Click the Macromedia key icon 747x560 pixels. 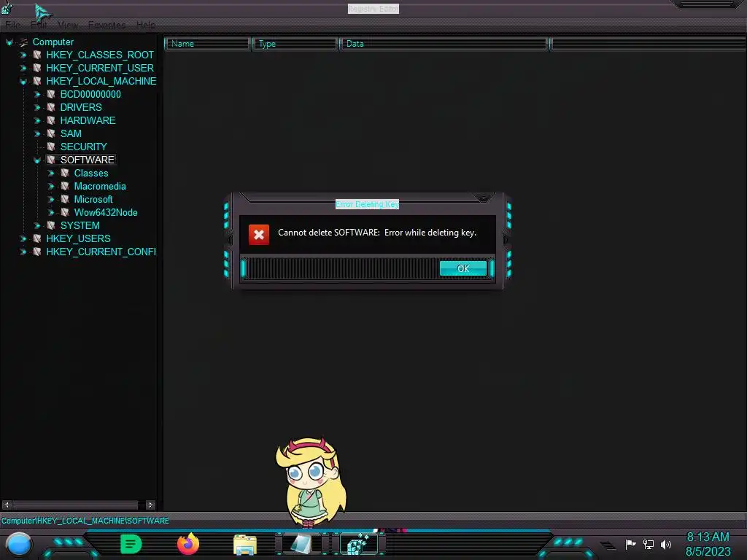[x=64, y=186]
